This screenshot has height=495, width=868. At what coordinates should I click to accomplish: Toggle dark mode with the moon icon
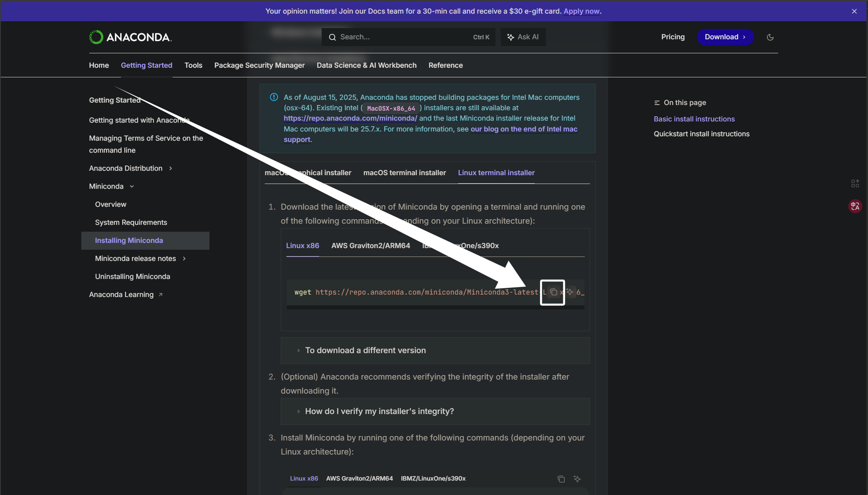point(770,37)
